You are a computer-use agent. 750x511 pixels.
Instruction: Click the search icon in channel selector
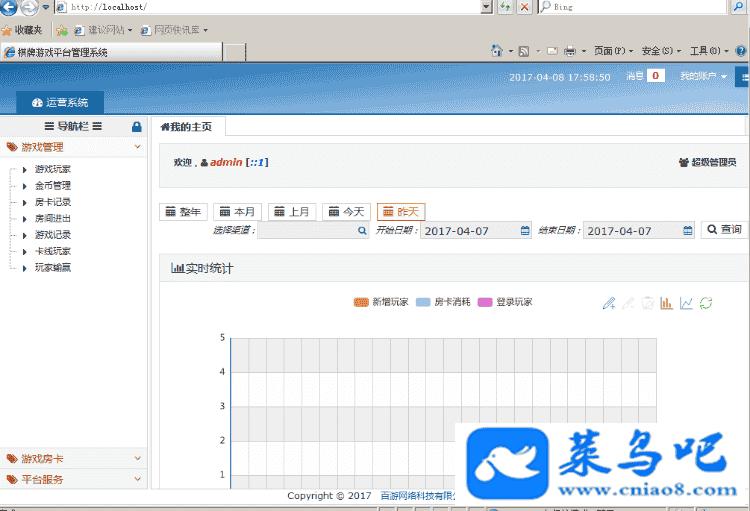tap(362, 231)
